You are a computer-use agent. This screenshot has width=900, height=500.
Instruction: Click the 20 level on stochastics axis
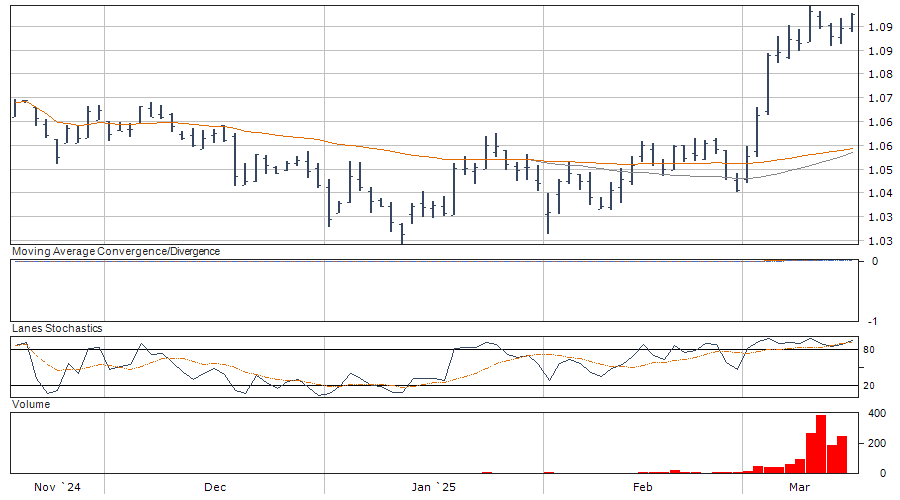click(x=870, y=386)
